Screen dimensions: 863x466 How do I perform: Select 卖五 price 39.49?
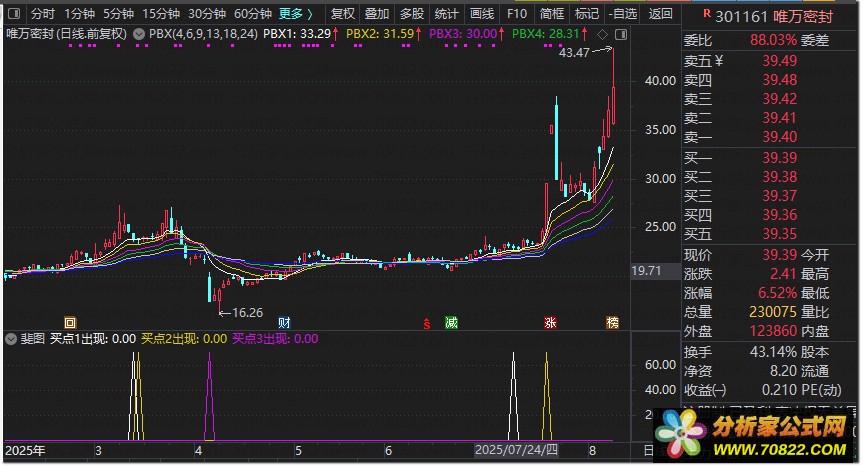click(x=779, y=61)
